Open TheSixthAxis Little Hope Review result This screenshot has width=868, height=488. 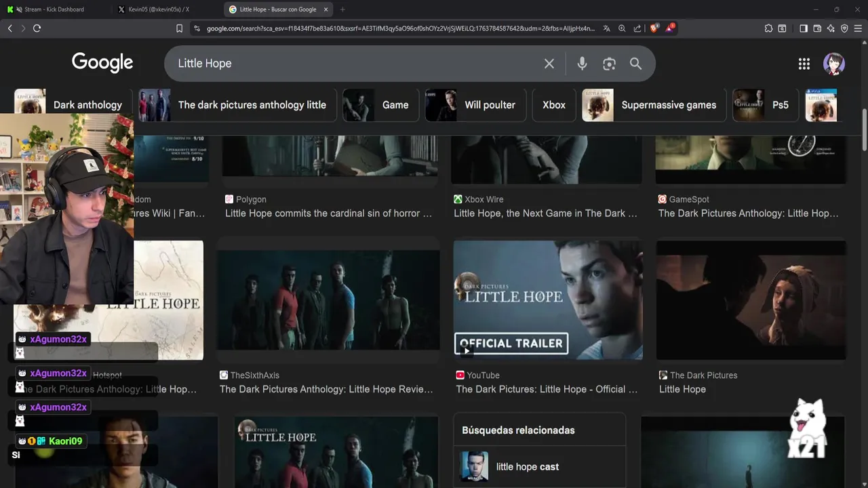point(326,390)
